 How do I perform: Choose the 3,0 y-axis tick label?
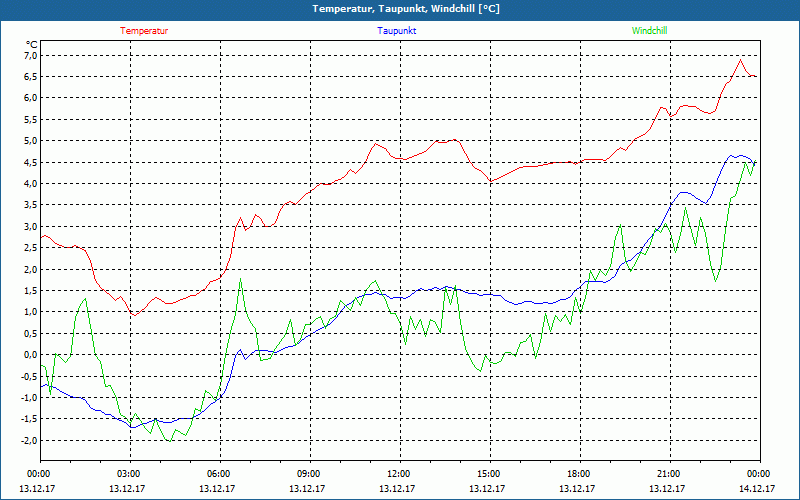31,227
